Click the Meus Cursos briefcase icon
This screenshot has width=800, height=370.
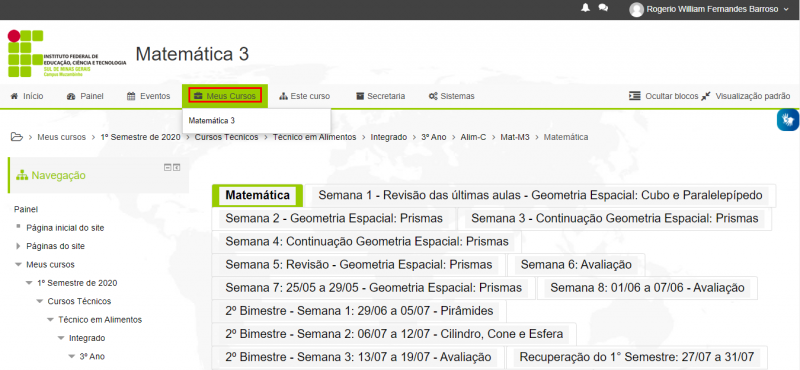point(198,96)
